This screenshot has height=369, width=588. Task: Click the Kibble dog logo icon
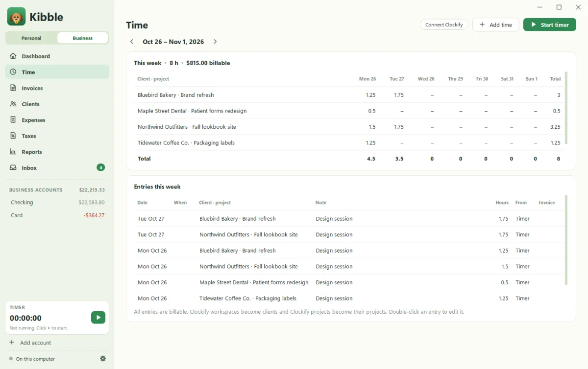16,17
